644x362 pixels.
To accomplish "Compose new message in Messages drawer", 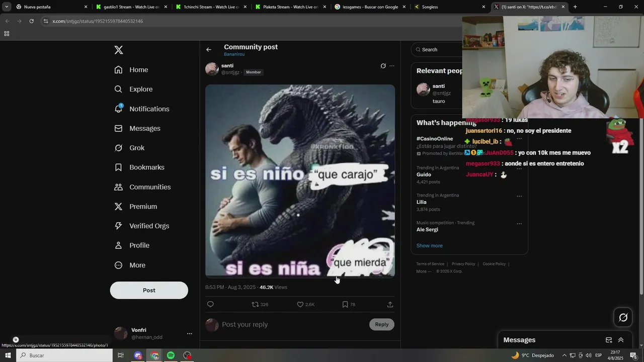I will 609,340.
